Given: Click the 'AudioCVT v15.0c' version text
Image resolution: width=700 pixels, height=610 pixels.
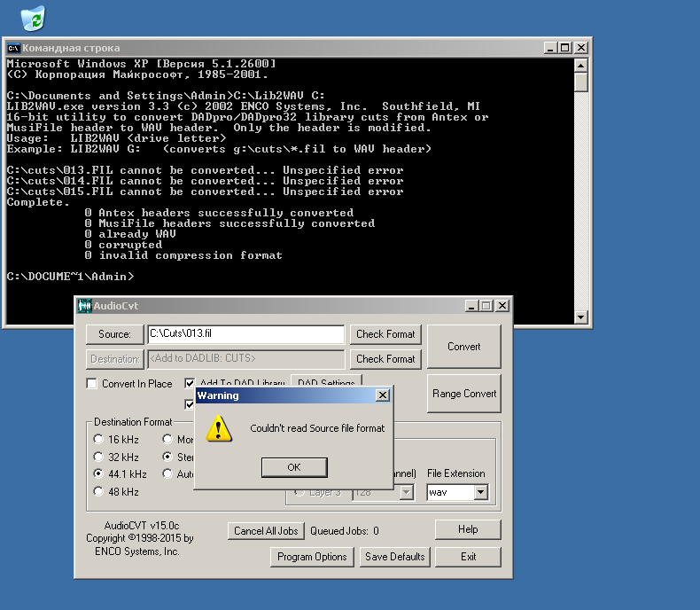Looking at the screenshot, I should (142, 526).
